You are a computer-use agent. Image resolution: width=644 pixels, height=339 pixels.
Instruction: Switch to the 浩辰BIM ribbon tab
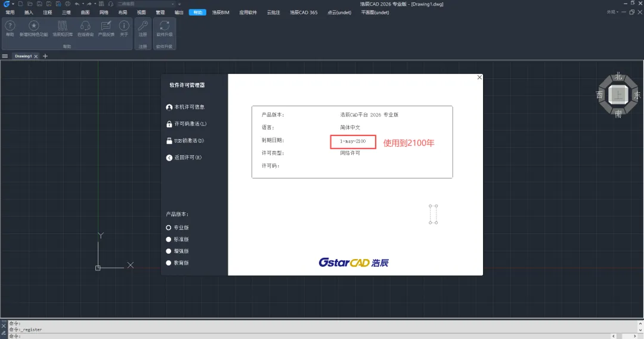221,13
